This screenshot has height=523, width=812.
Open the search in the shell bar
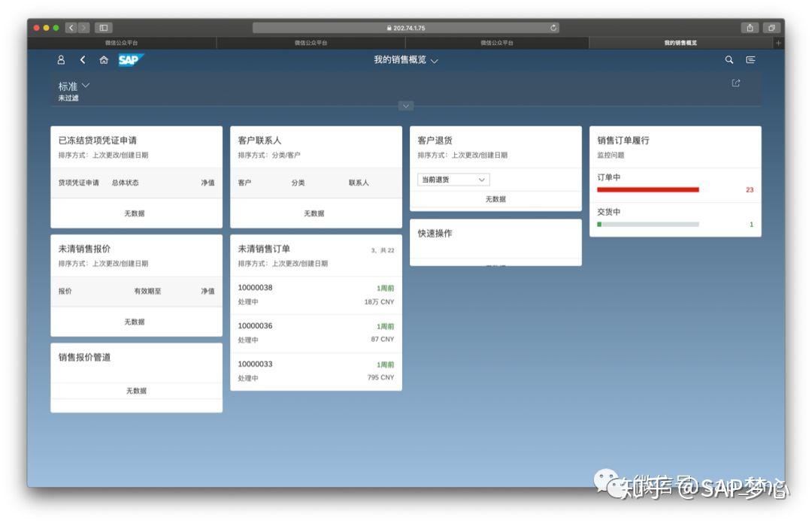[727, 60]
